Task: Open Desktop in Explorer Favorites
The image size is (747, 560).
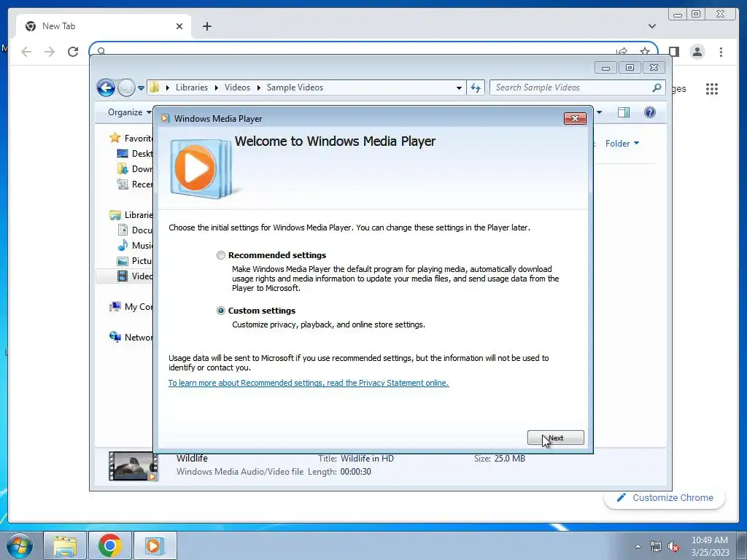Action: [135, 153]
